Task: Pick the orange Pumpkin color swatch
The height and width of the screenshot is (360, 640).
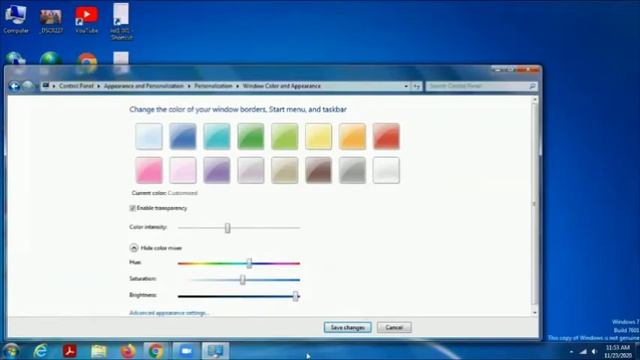Action: pyautogui.click(x=352, y=136)
